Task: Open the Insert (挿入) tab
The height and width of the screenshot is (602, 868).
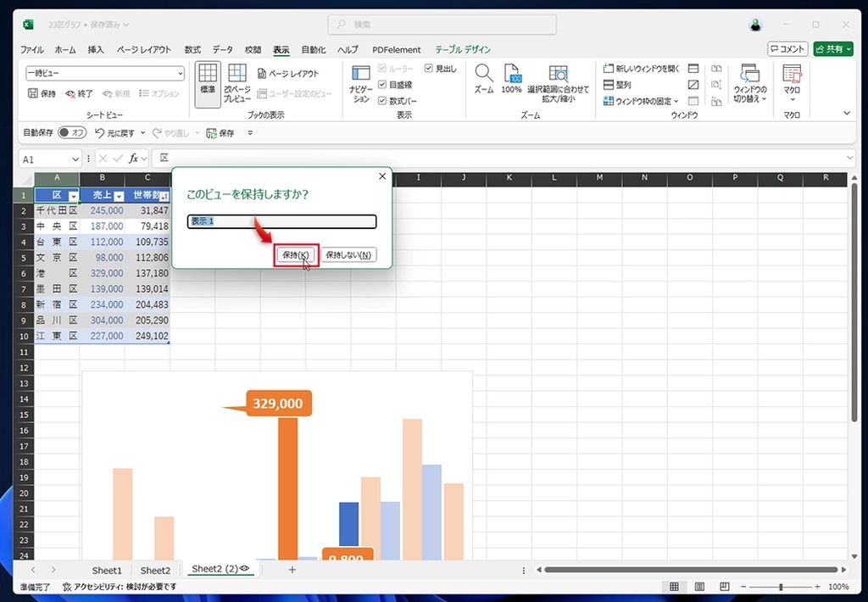Action: coord(96,49)
